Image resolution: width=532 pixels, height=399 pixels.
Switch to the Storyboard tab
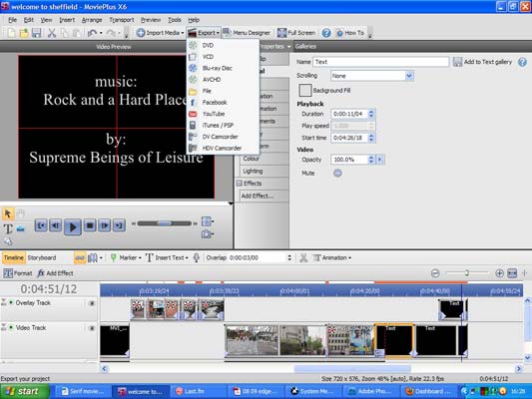[x=42, y=258]
